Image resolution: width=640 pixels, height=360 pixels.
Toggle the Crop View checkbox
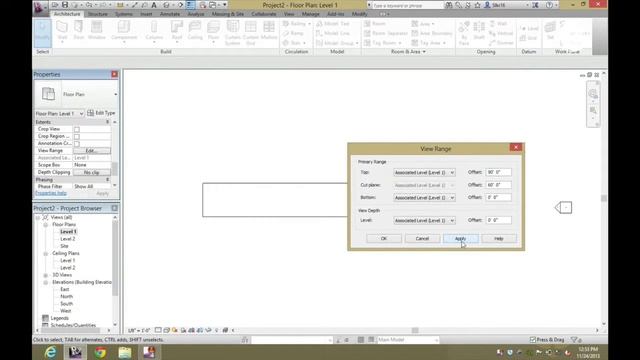click(77, 129)
